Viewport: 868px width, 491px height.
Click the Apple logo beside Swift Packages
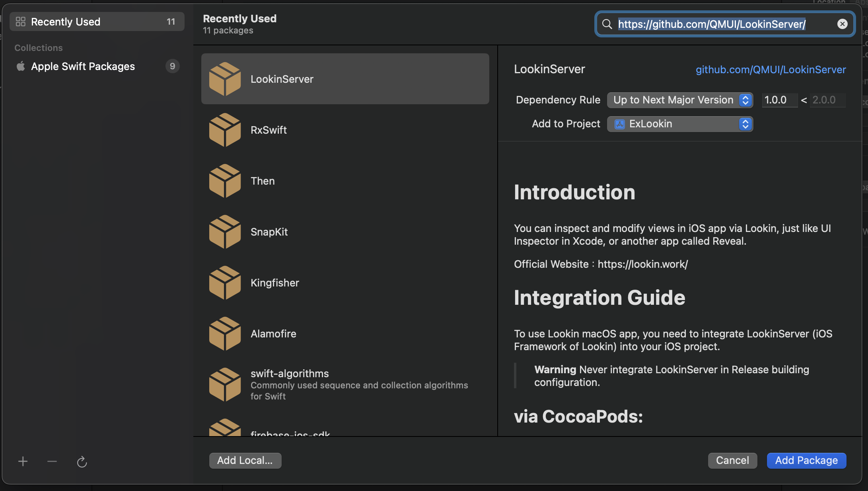coord(21,66)
